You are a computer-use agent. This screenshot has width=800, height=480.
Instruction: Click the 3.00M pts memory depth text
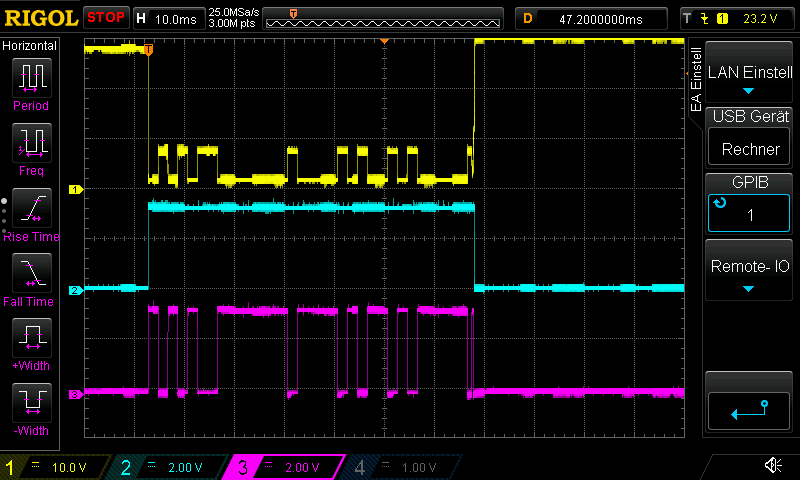click(232, 23)
